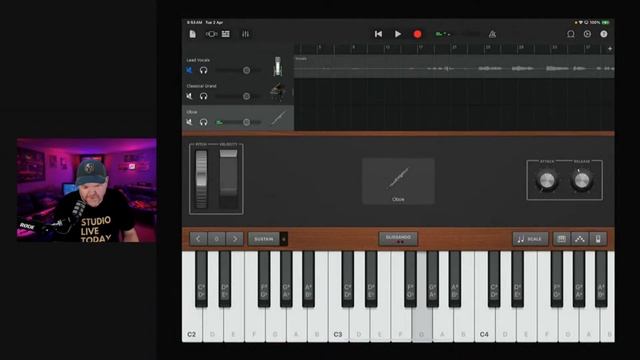Solo the Lead Vocals track
Image resolution: width=640 pixels, height=360 pixels.
click(x=203, y=70)
